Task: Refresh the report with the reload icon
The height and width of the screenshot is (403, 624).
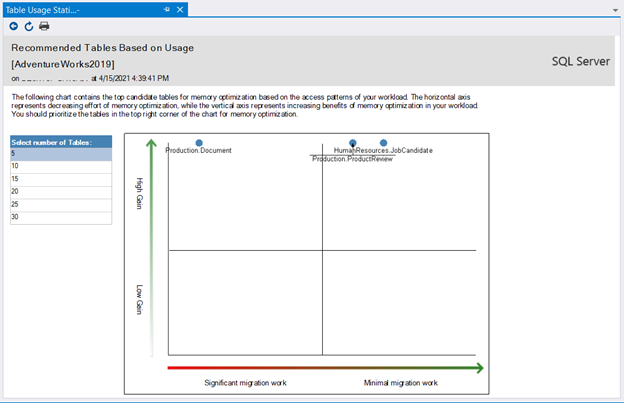Action: pos(29,26)
